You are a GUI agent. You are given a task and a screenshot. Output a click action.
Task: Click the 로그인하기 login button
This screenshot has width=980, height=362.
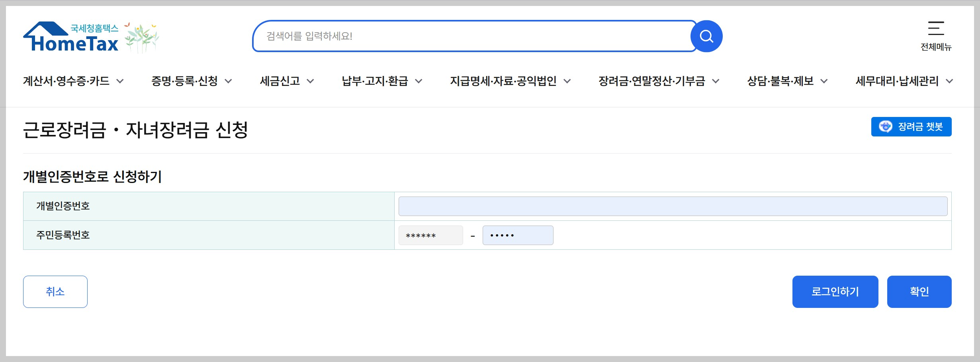click(x=835, y=291)
